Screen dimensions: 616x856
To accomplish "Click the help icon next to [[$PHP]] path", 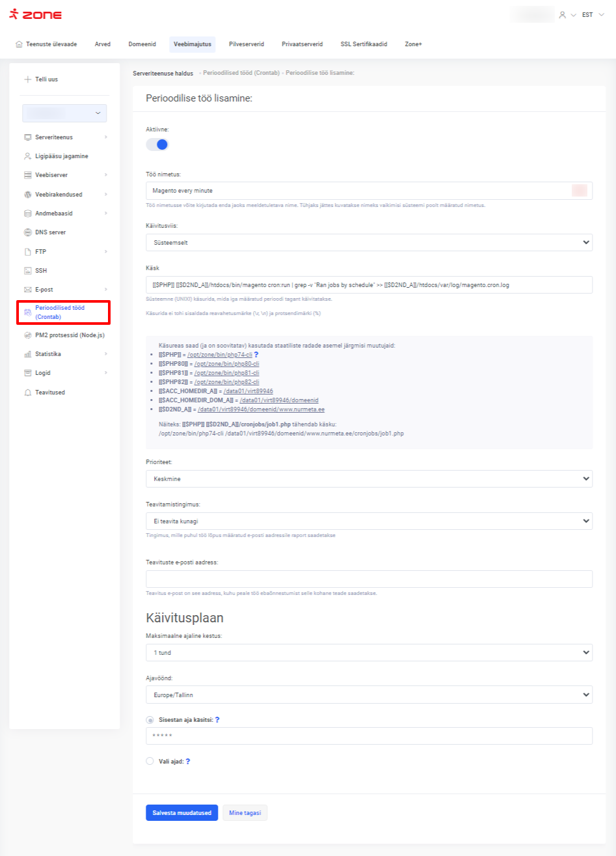I will coord(256,355).
